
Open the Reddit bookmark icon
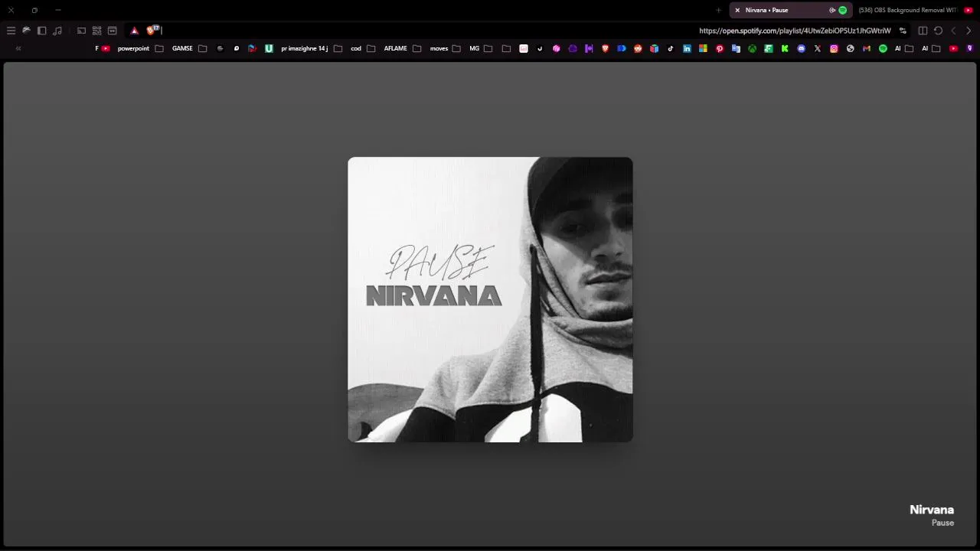click(x=638, y=48)
